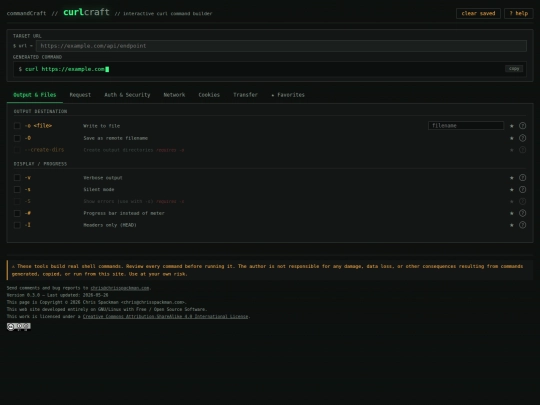Click the 'Save as remote filename' description
Screen dimensions: 540x405
point(116,138)
